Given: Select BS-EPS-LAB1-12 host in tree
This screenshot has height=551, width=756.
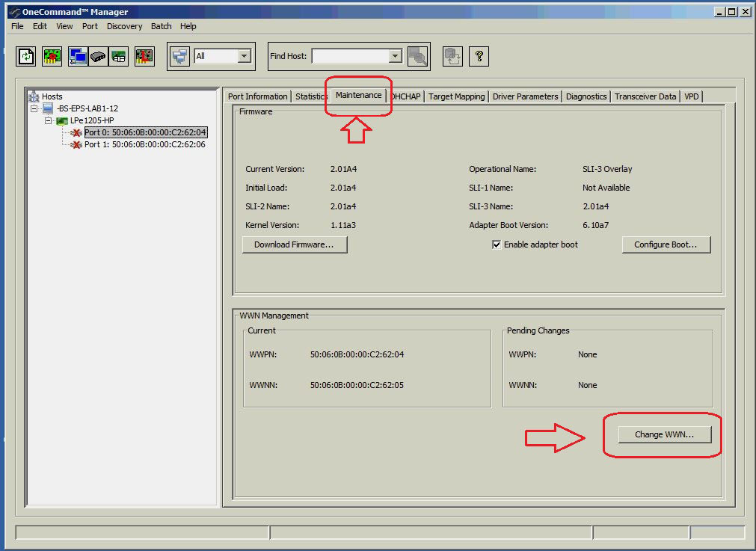Looking at the screenshot, I should [87, 108].
